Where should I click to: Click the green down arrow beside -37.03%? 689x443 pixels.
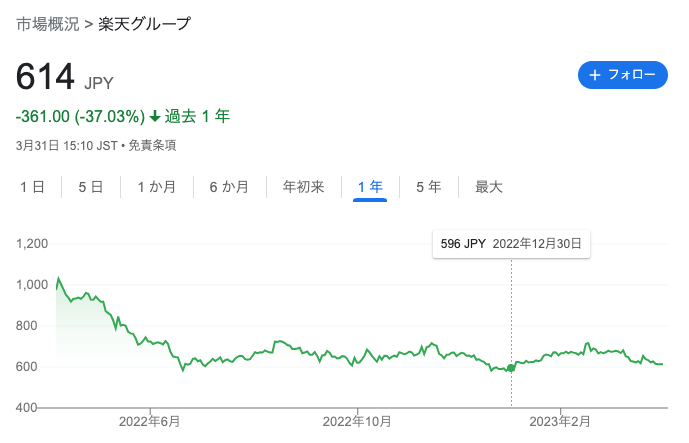(155, 116)
